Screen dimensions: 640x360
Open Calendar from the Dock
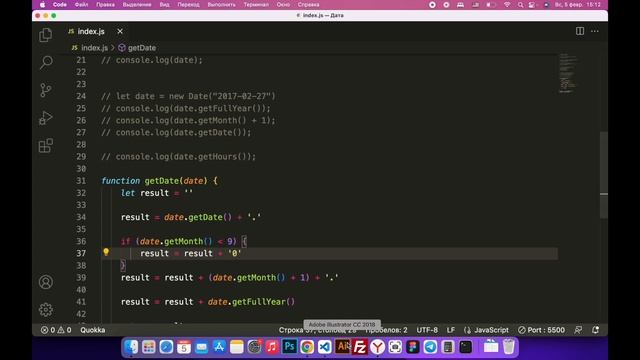pos(184,347)
